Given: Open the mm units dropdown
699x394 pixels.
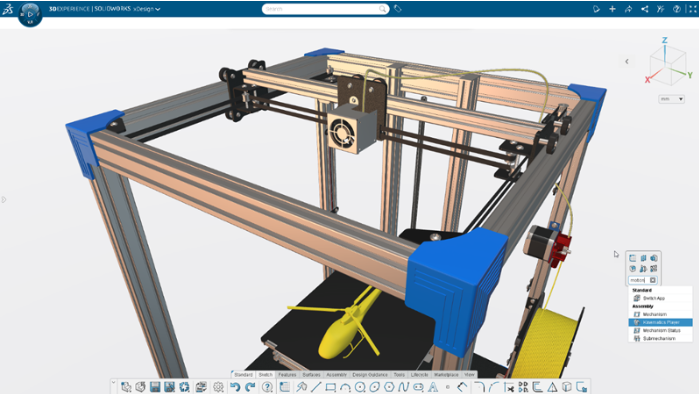Looking at the screenshot, I should 671,99.
